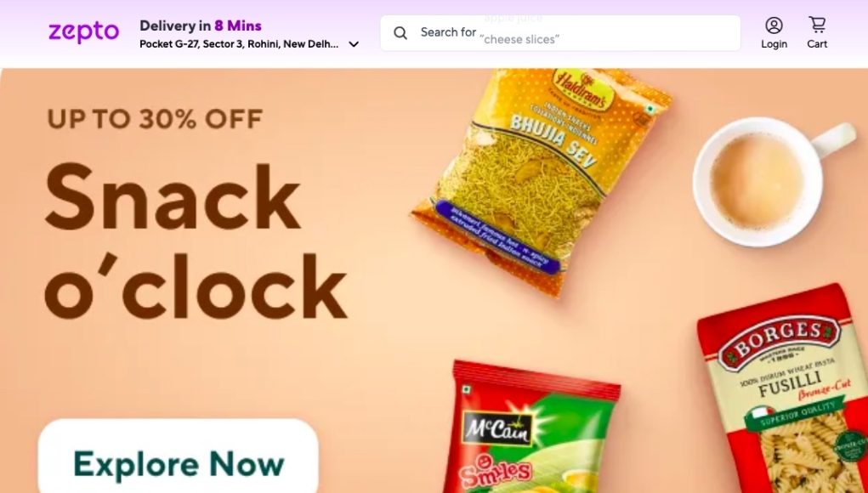The height and width of the screenshot is (493, 868).
Task: Click the McCain logo on Smiles pack
Action: 496,428
